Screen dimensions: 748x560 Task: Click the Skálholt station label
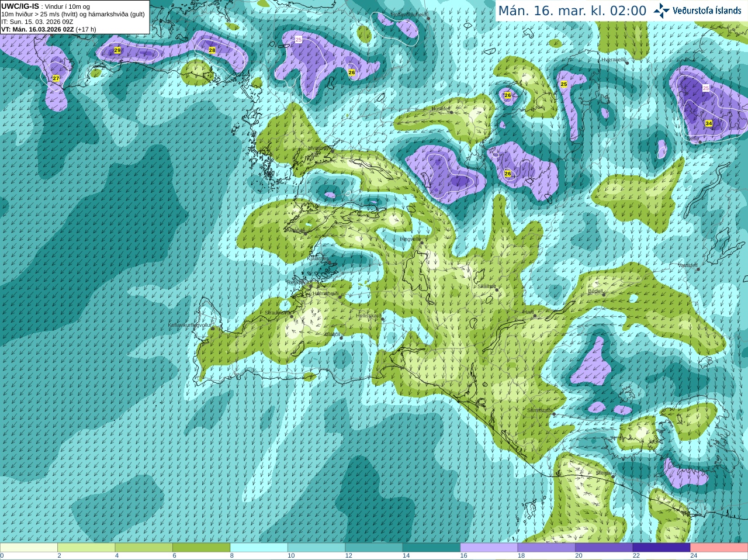[486, 286]
